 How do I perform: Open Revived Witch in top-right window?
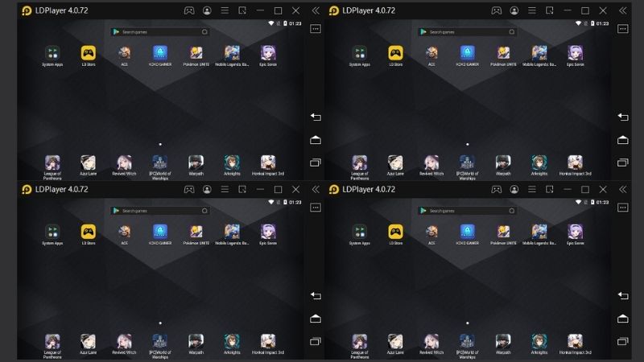click(431, 162)
